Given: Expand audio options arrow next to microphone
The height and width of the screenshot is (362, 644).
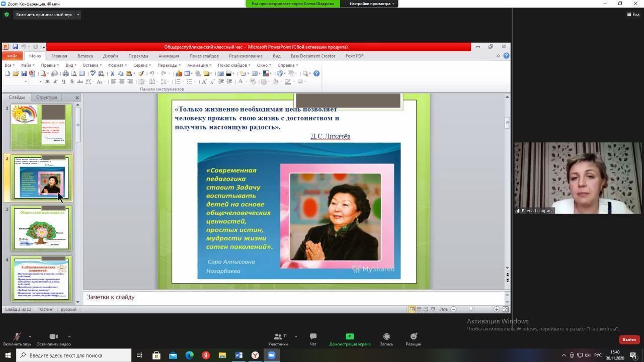Looking at the screenshot, I should coord(30,336).
